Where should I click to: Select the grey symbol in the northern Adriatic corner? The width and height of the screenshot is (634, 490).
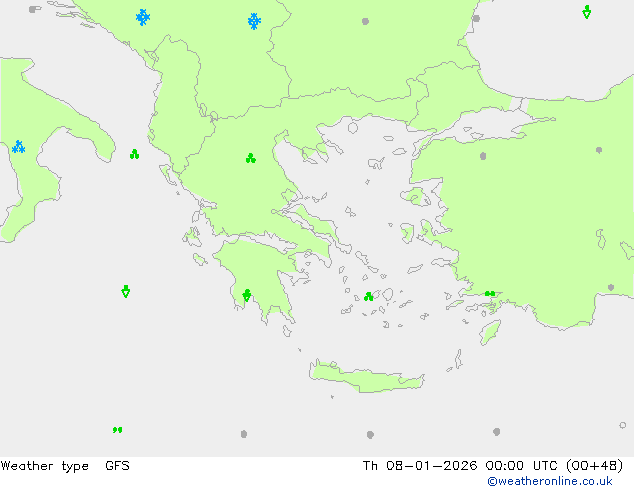34,9
